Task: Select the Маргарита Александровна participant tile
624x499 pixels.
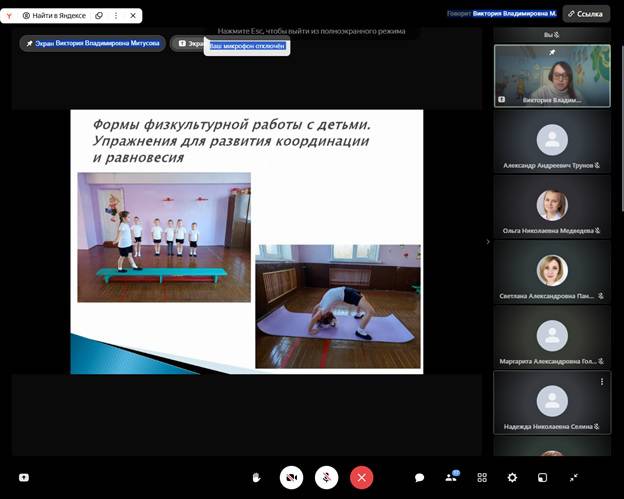Action: coord(552,337)
